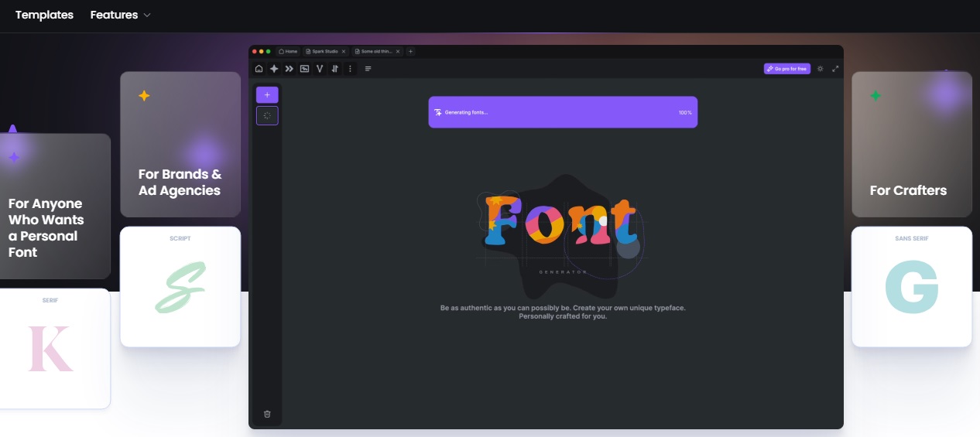Image resolution: width=980 pixels, height=437 pixels.
Task: Click the Generating fonts progress bar
Action: point(563,112)
